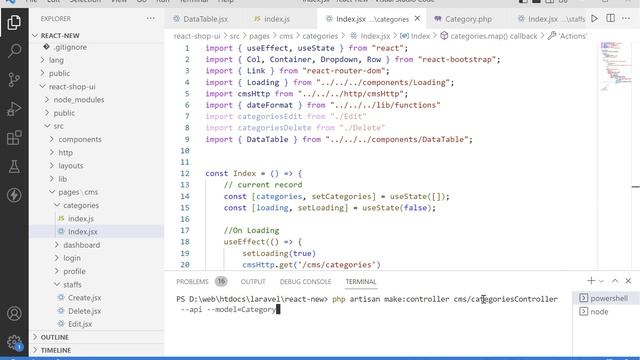Viewport: 640px width, 360px height.
Task: Close the terminal panel
Action: 628,281
